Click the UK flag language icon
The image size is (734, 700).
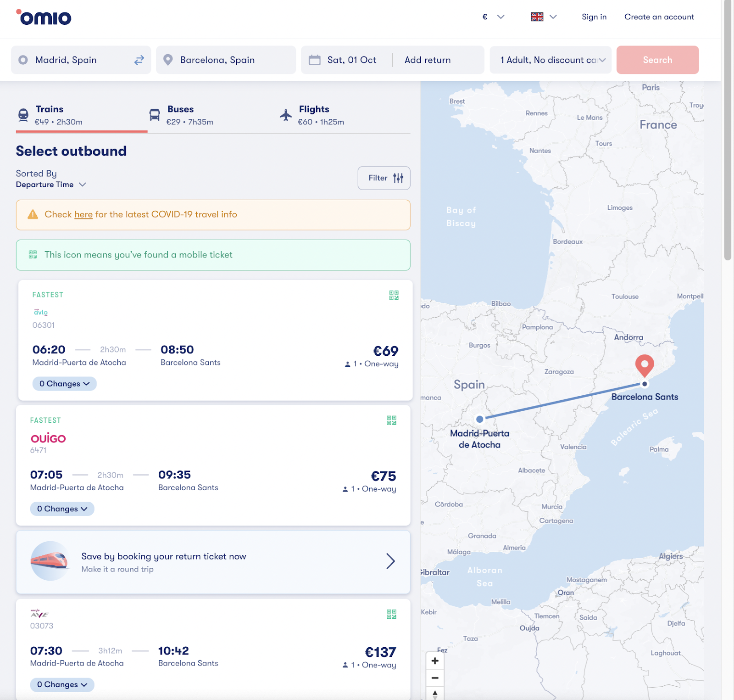(x=537, y=17)
